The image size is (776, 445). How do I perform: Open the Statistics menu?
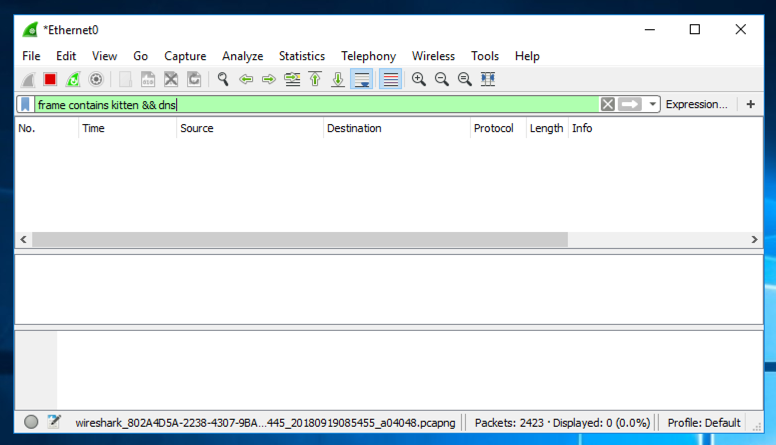[x=302, y=56]
